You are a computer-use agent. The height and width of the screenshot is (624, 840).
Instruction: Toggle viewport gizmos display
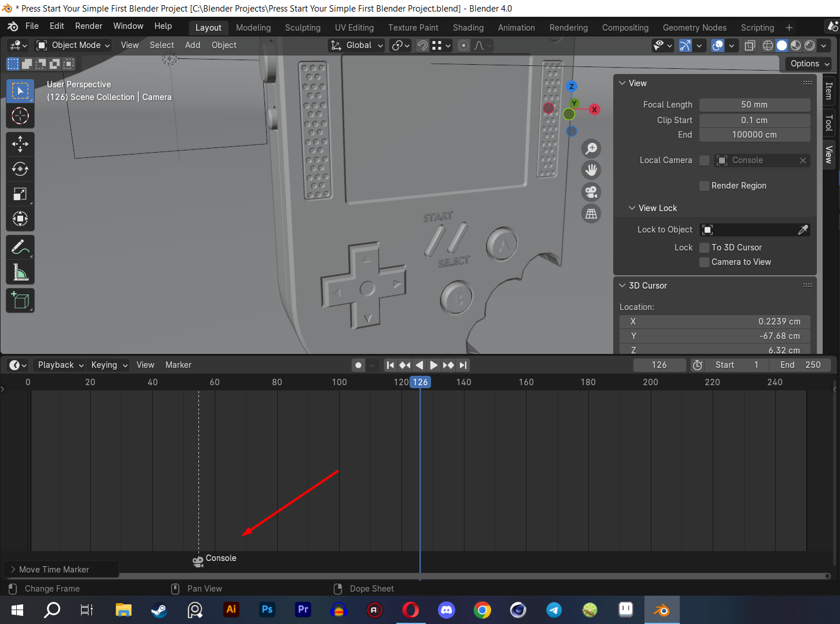coord(685,45)
